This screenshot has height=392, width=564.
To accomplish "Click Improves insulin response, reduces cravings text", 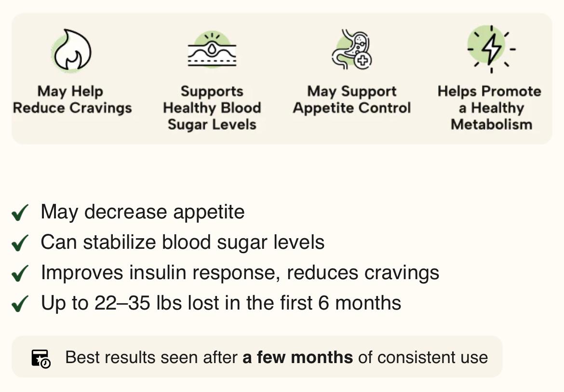I will [240, 272].
